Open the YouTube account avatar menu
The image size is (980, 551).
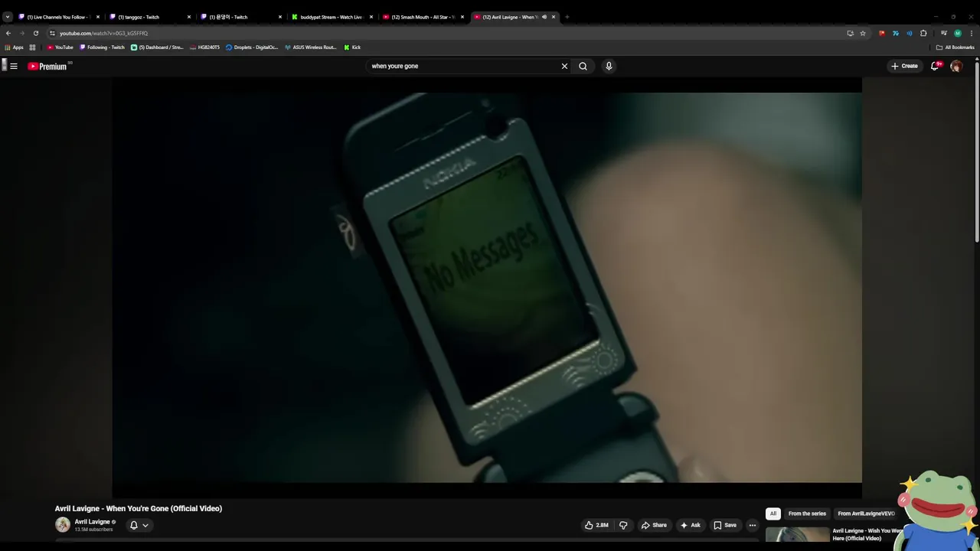click(x=956, y=67)
